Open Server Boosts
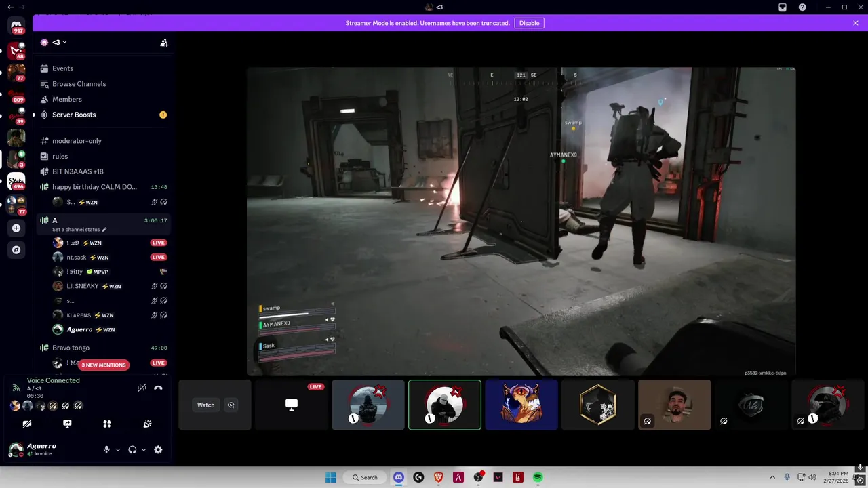 pos(104,115)
